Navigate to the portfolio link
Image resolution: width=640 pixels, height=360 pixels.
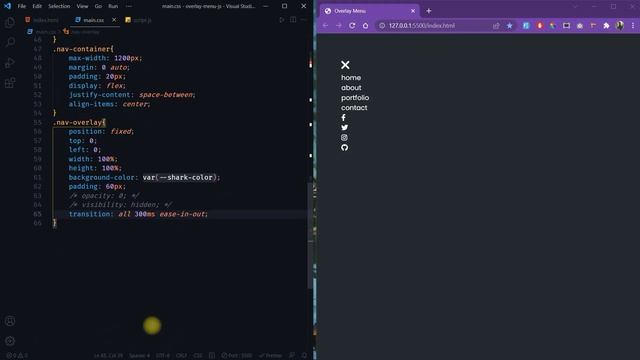click(x=355, y=98)
